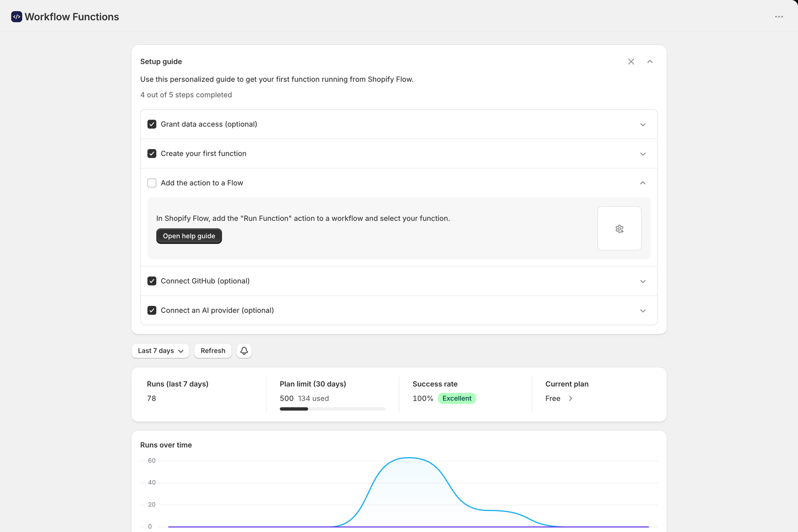The image size is (798, 532).
Task: Click the '134 used' plan usage text
Action: 313,398
